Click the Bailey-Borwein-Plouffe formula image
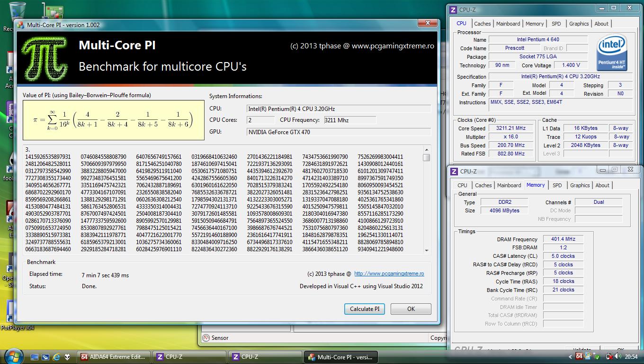This screenshot has height=364, width=644. (114, 120)
